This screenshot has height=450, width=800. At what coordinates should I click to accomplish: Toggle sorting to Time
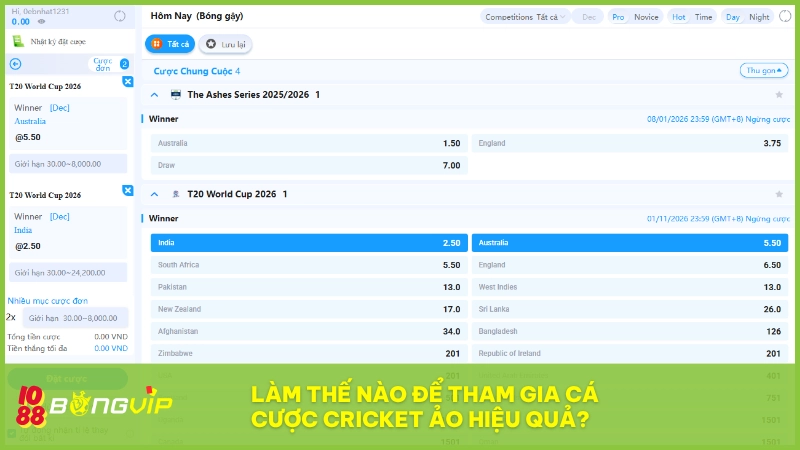(704, 17)
